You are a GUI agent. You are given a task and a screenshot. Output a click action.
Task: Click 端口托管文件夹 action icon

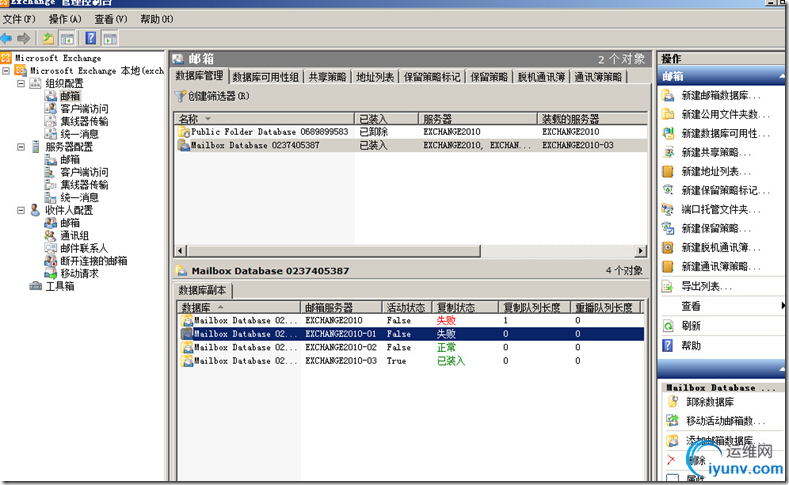click(x=668, y=209)
